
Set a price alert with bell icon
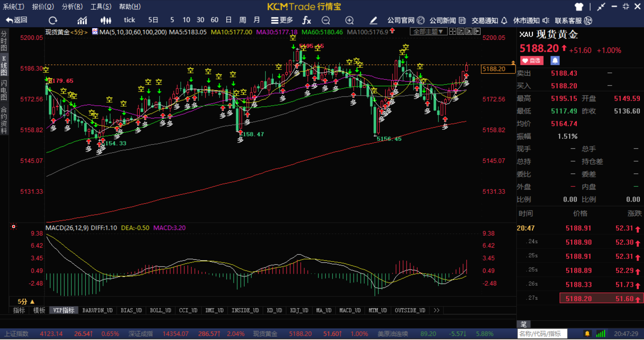555,61
